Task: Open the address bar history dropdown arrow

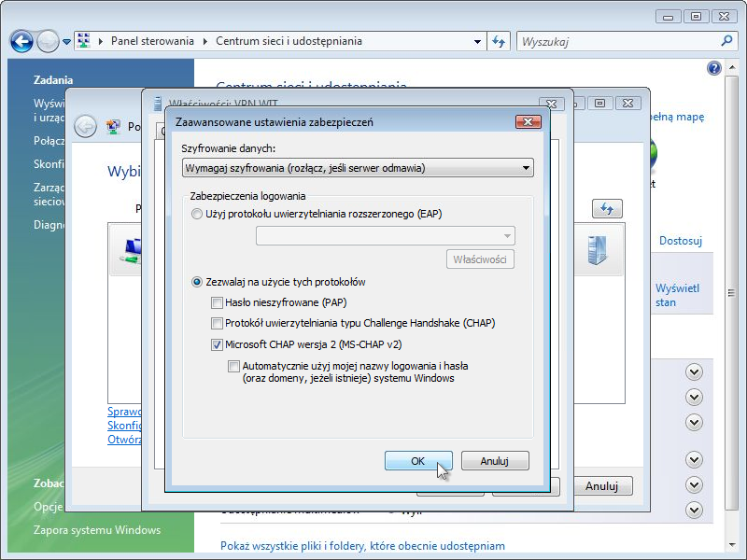Action: pyautogui.click(x=477, y=41)
